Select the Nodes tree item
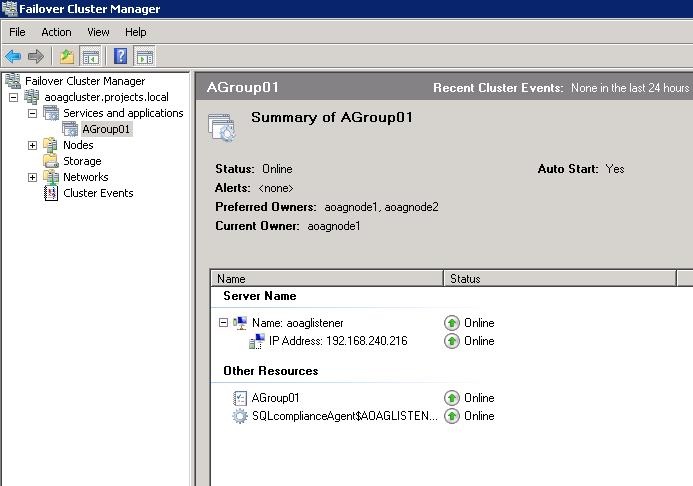 tap(78, 145)
